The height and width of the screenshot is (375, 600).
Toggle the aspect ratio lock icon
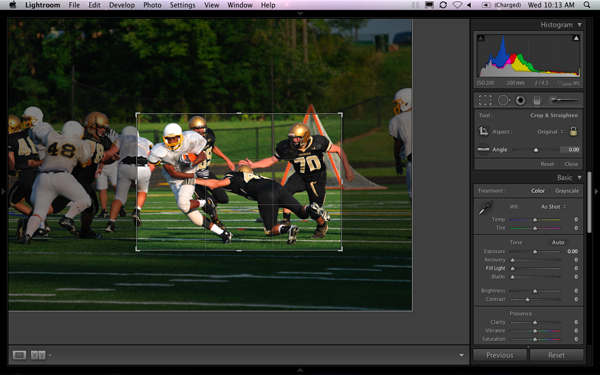coord(573,131)
